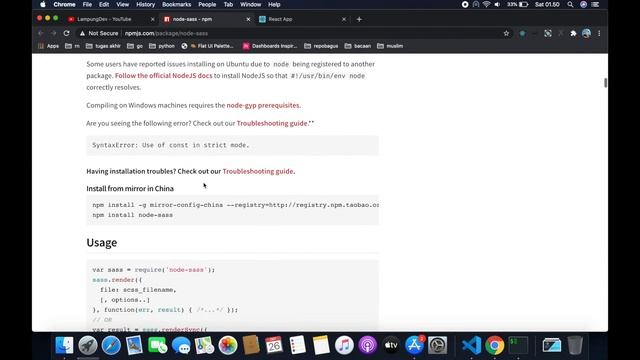The image size is (640, 360).
Task: Open the Tab menu
Action: pyautogui.click(x=228, y=4)
